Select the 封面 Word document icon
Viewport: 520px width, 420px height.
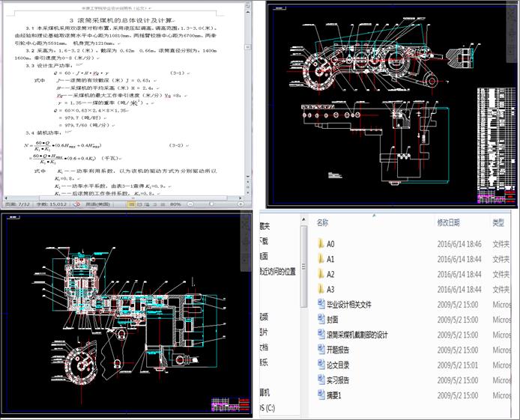click(x=321, y=320)
